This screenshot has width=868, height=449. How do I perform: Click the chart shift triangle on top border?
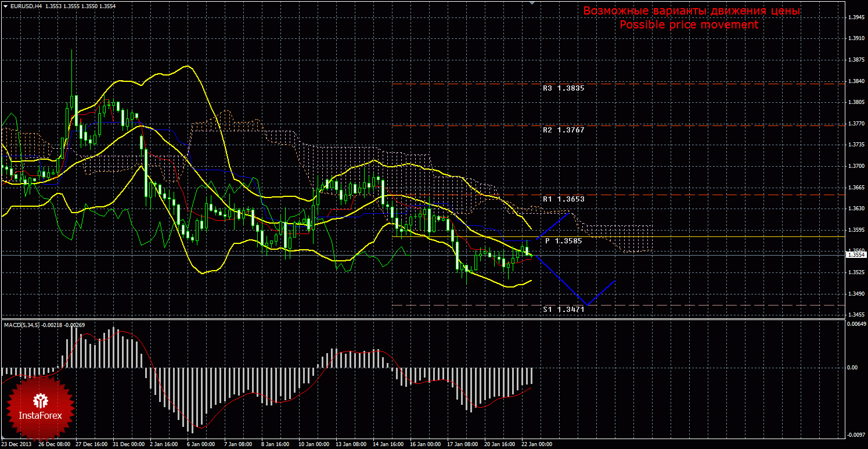[x=532, y=3]
